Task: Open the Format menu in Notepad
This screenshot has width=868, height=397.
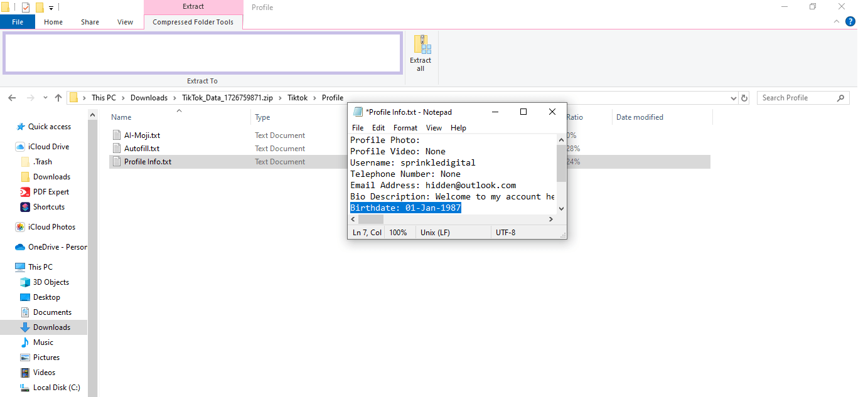Action: [x=405, y=128]
